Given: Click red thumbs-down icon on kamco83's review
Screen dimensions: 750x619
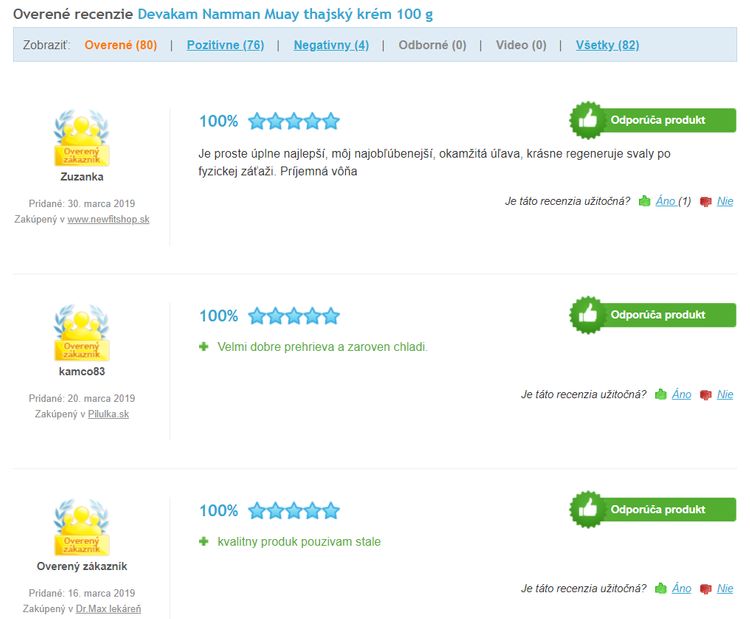Looking at the screenshot, I should pyautogui.click(x=706, y=395).
